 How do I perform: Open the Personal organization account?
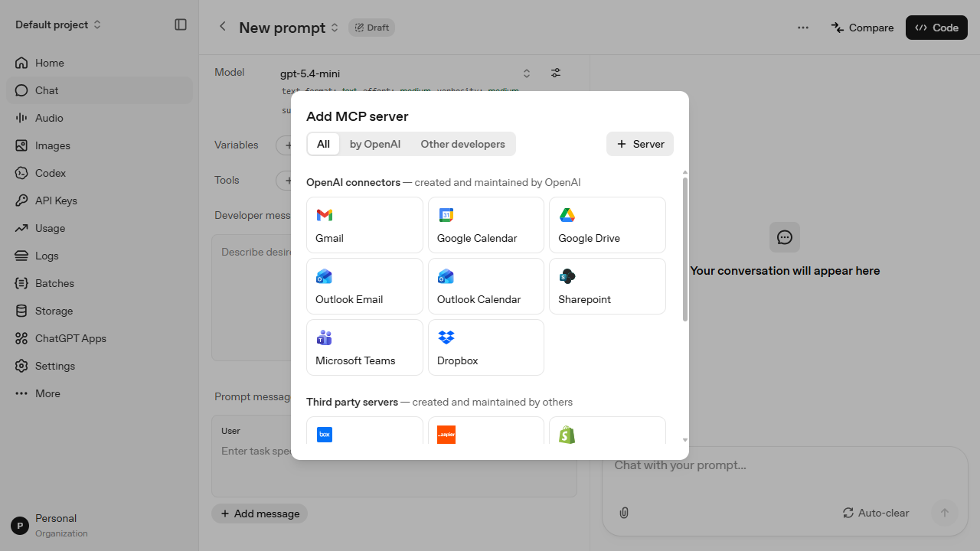coord(100,525)
